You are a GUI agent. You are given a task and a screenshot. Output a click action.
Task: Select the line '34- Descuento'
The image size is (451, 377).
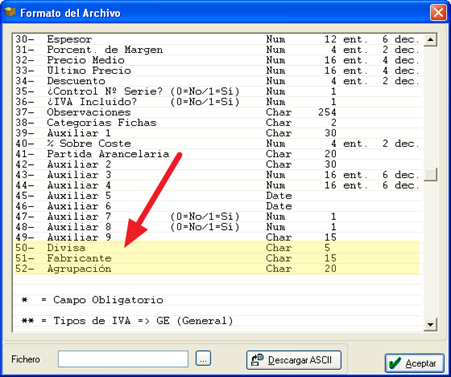point(218,81)
